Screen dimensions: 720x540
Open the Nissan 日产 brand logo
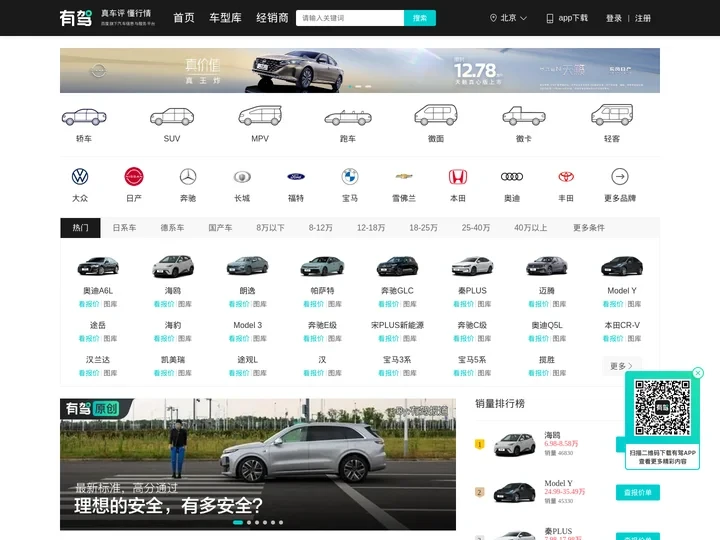(134, 176)
